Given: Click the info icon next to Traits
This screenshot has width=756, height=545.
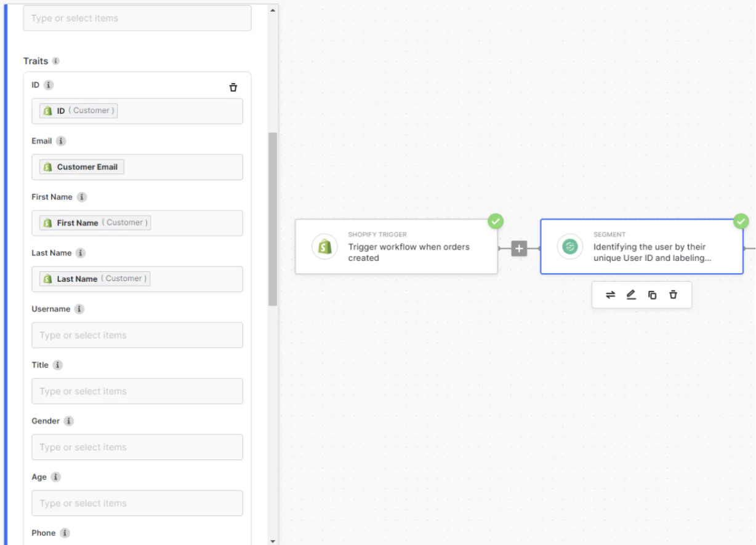Looking at the screenshot, I should point(56,61).
